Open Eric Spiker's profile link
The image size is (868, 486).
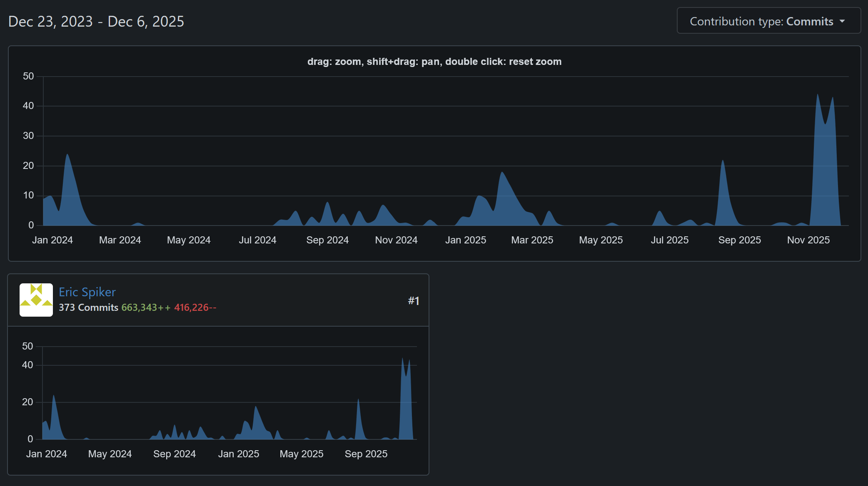[87, 292]
